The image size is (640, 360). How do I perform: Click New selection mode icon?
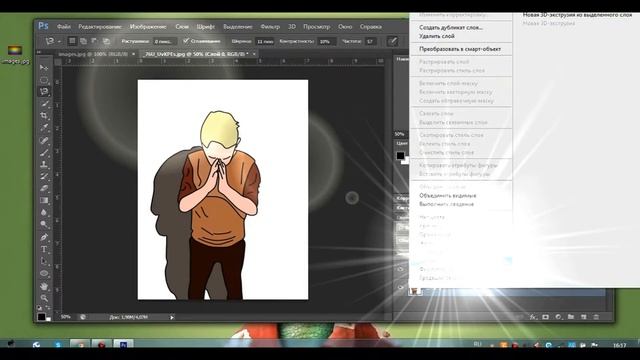(72, 41)
